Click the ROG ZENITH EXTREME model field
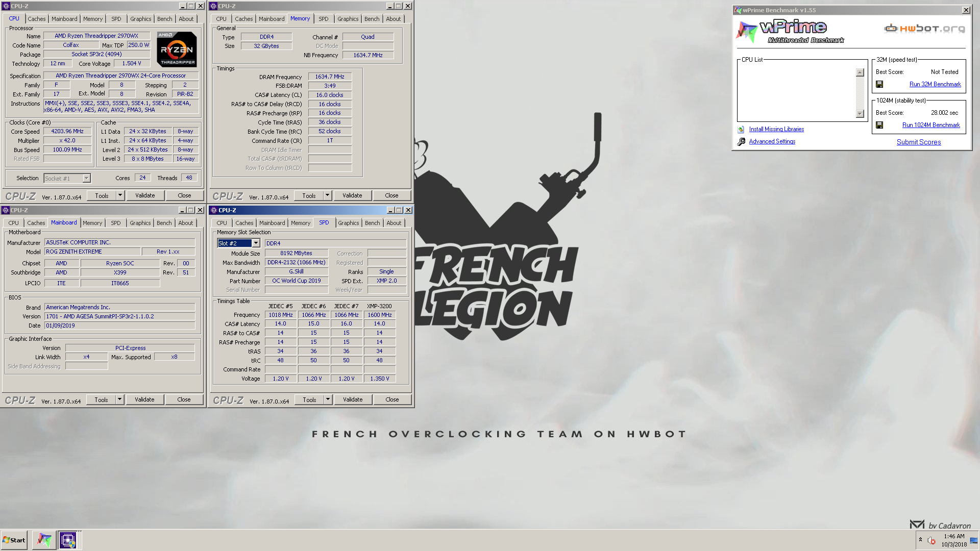 [92, 252]
